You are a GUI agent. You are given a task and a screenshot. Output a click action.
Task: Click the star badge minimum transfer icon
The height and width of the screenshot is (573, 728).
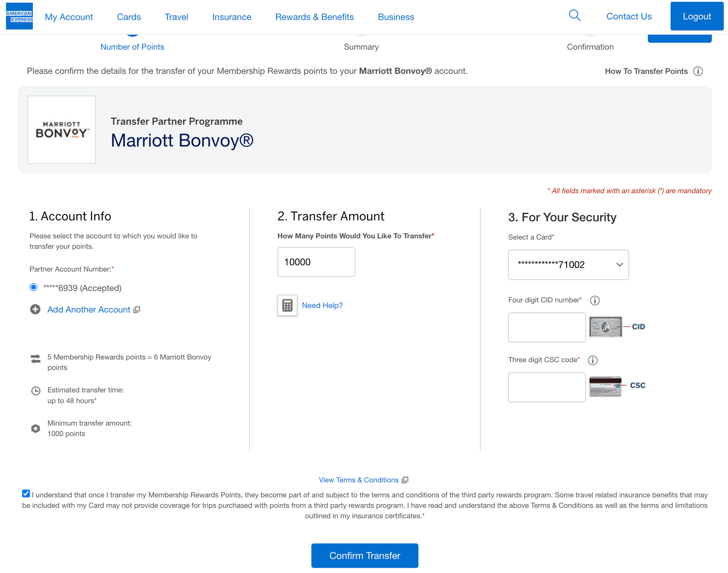coord(36,428)
